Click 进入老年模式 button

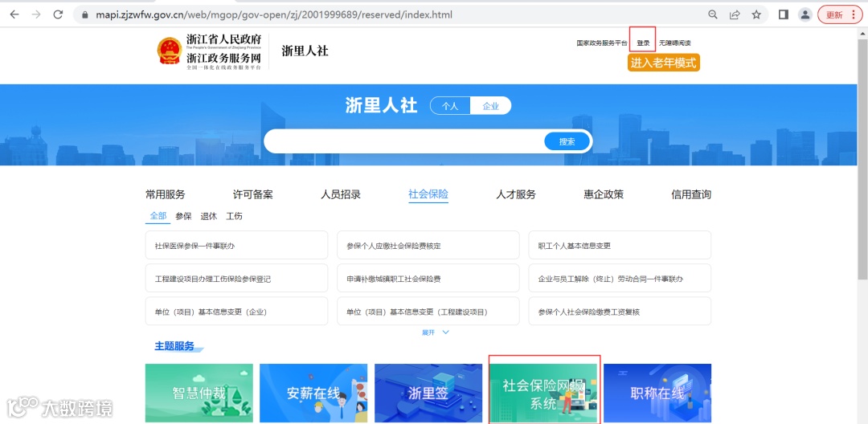663,63
